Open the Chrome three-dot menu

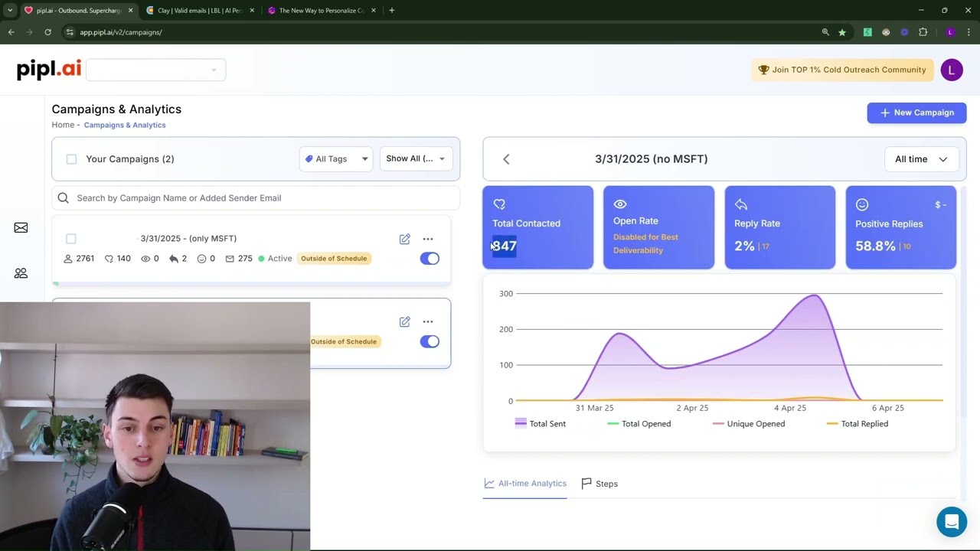coord(969,32)
